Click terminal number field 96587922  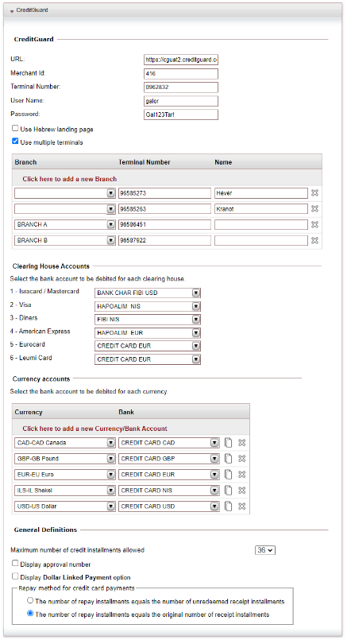tap(165, 240)
